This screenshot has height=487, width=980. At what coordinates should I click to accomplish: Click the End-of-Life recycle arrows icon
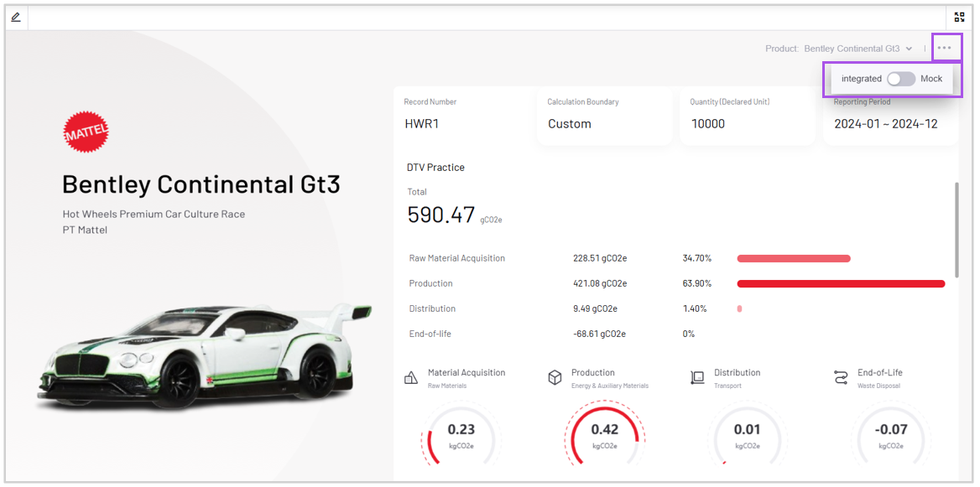click(841, 378)
